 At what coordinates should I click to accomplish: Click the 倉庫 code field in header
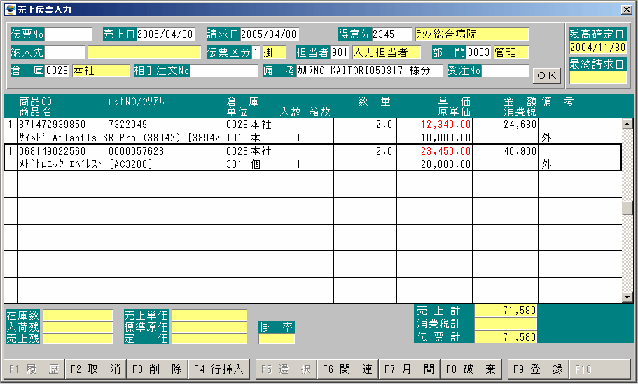(x=57, y=70)
